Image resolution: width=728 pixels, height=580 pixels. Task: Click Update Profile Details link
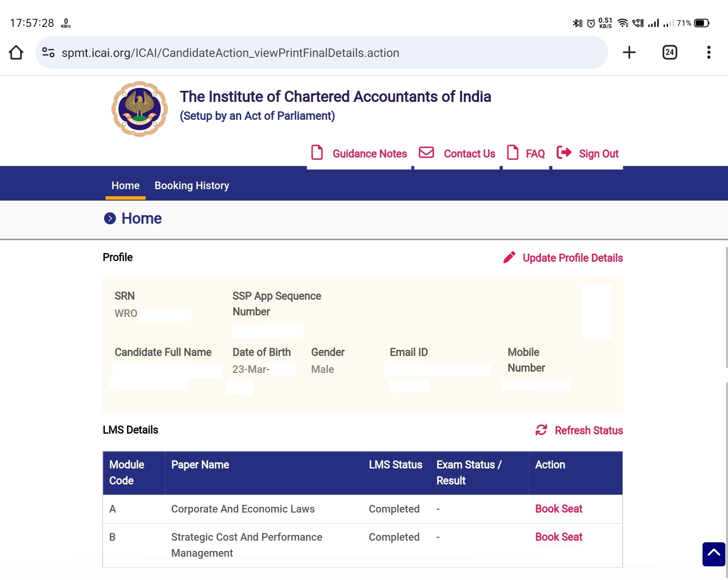[573, 258]
